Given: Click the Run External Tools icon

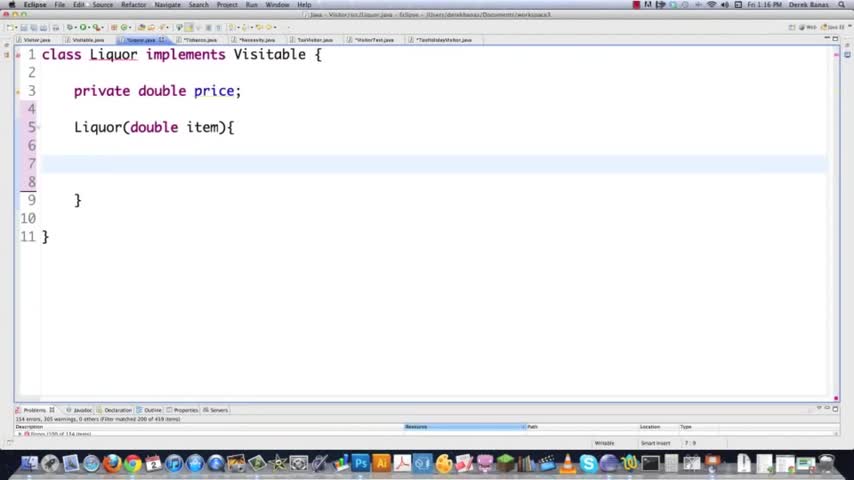Looking at the screenshot, I should [96, 27].
